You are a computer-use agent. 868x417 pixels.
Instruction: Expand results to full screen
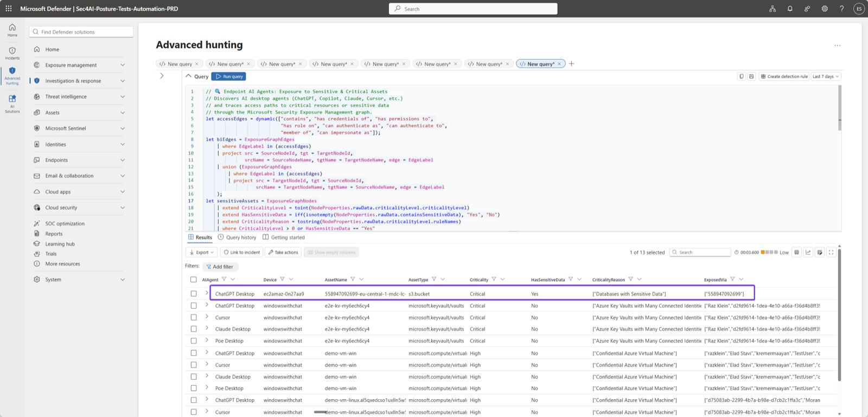tap(831, 252)
